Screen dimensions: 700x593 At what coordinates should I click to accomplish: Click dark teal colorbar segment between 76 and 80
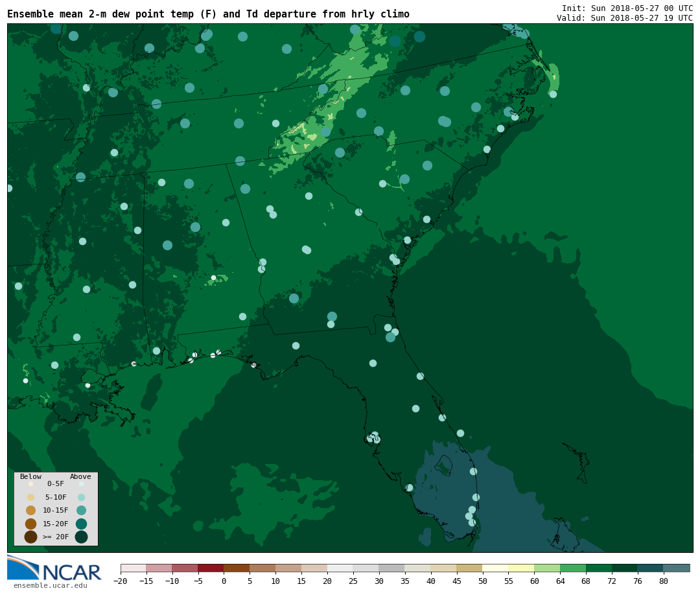click(651, 568)
